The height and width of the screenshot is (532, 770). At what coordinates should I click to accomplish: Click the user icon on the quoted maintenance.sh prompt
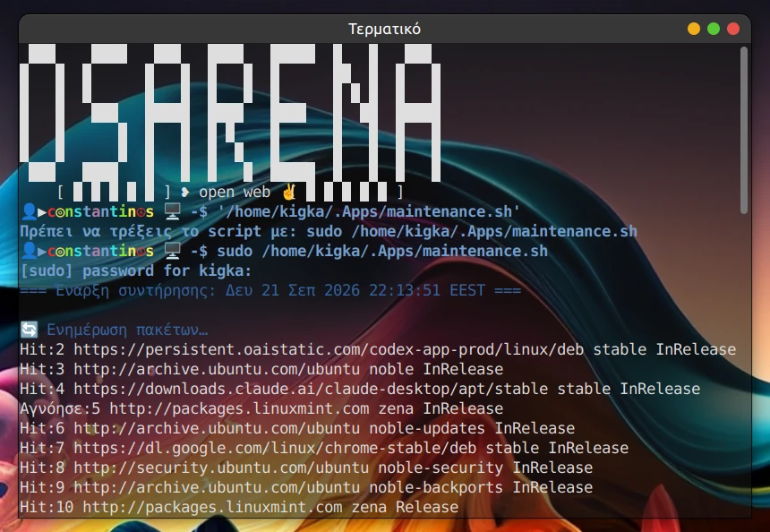(29, 211)
